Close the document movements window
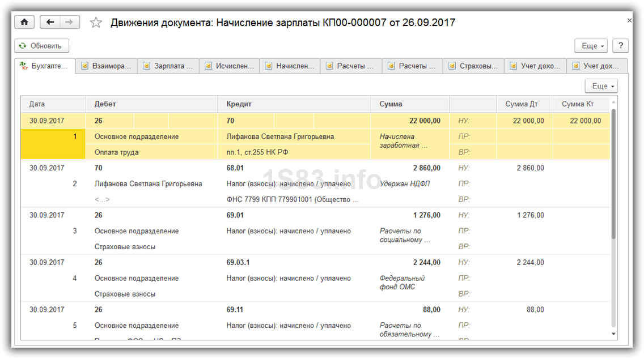 629,20
